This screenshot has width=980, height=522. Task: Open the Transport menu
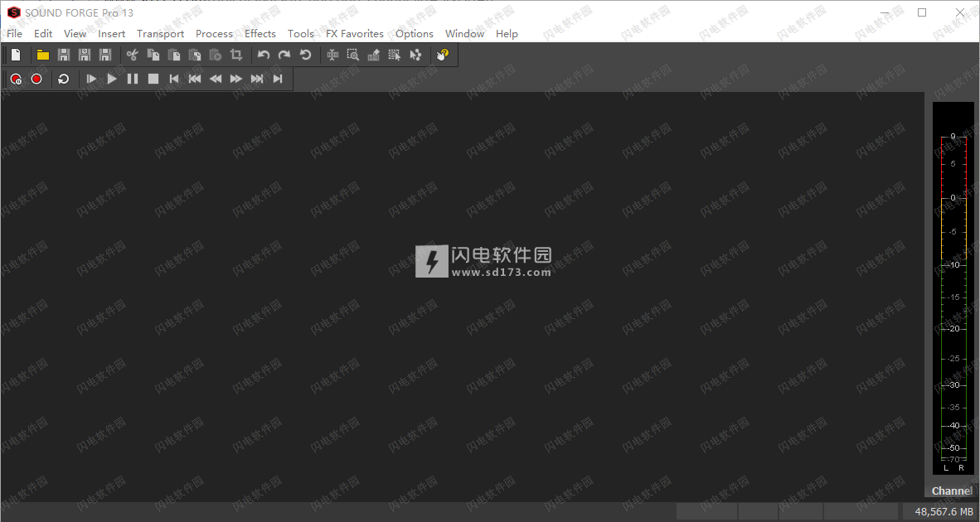(x=161, y=34)
